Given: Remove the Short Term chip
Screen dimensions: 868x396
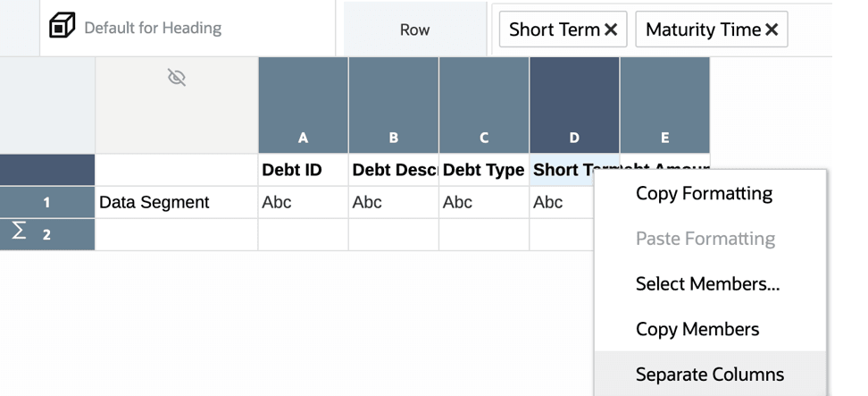Looking at the screenshot, I should point(611,29).
